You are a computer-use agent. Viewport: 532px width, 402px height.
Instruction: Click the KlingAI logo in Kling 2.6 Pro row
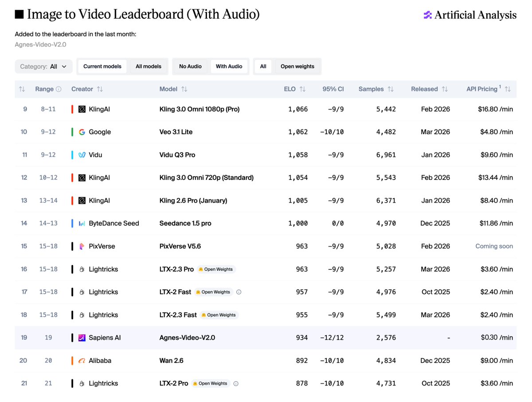tap(82, 201)
